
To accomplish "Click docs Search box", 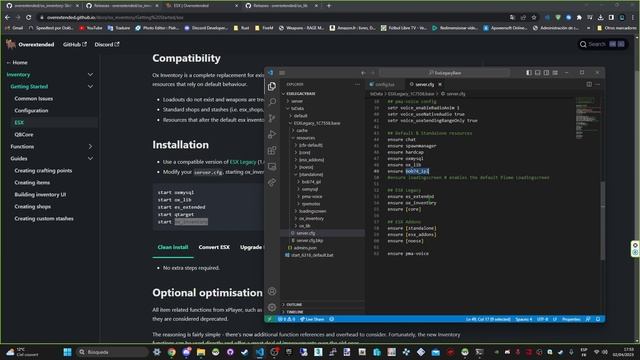I will coord(602,44).
